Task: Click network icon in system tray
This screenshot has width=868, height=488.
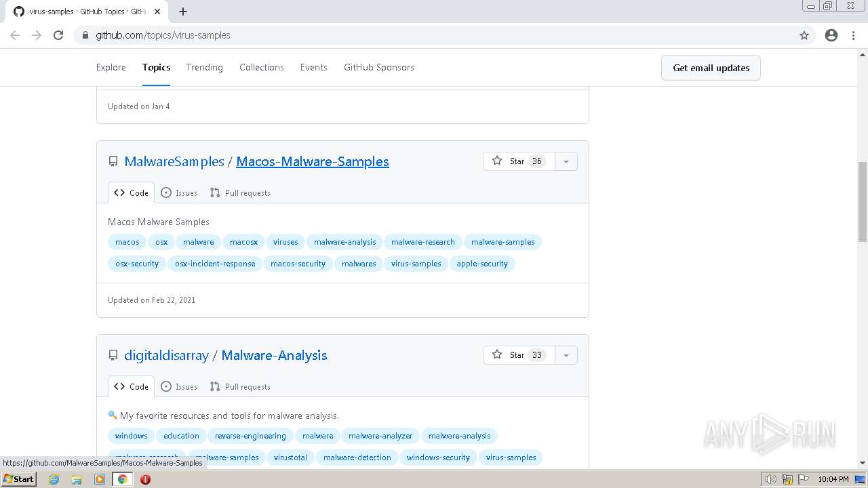Action: click(x=787, y=479)
